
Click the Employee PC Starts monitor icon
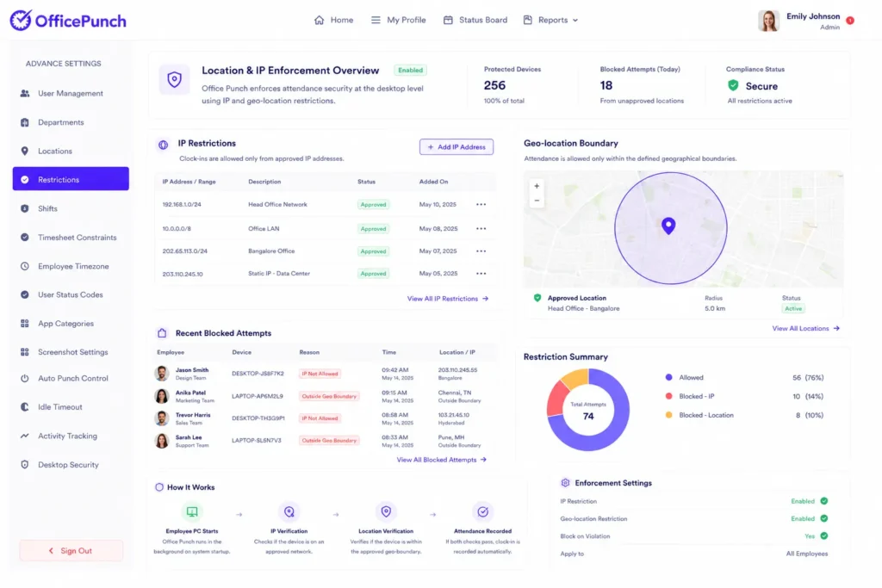tap(192, 511)
